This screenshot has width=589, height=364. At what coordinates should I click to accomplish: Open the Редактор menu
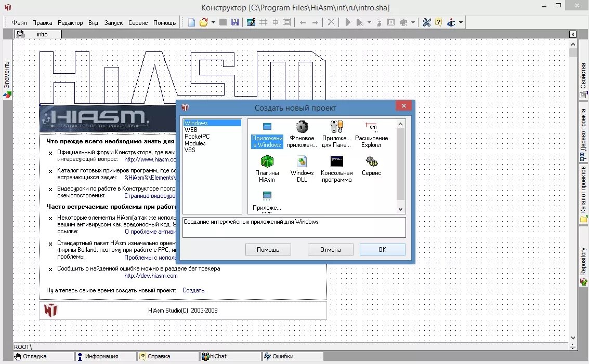point(70,23)
